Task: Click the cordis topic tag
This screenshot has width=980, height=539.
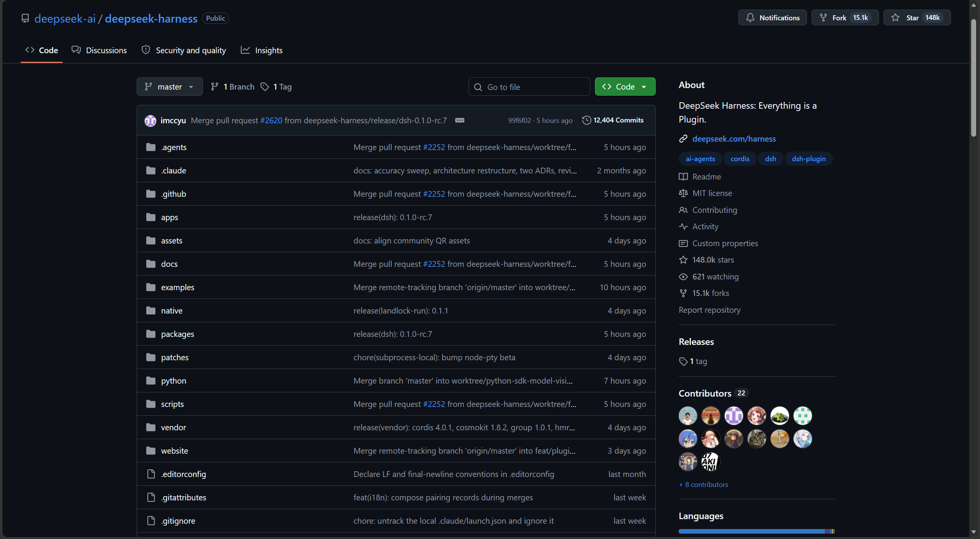Action: pos(740,159)
